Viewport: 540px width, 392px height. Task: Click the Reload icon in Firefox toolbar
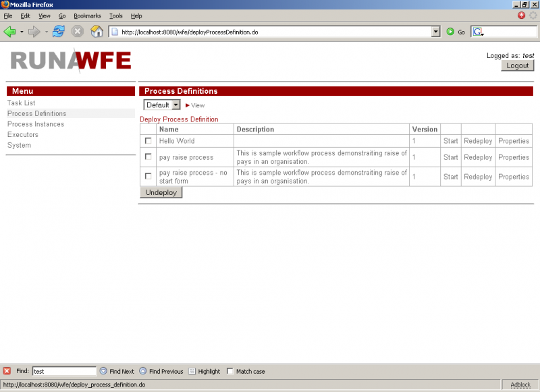[58, 31]
